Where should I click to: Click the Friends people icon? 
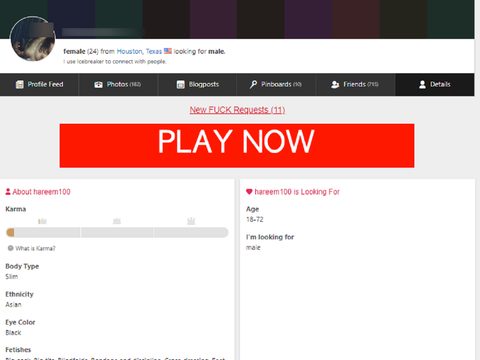[335, 85]
